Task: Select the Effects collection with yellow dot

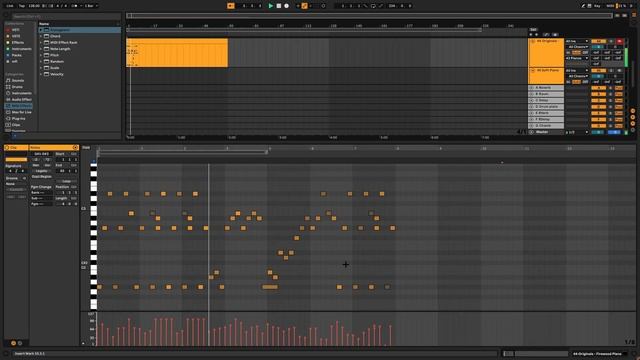Action: pyautogui.click(x=18, y=42)
